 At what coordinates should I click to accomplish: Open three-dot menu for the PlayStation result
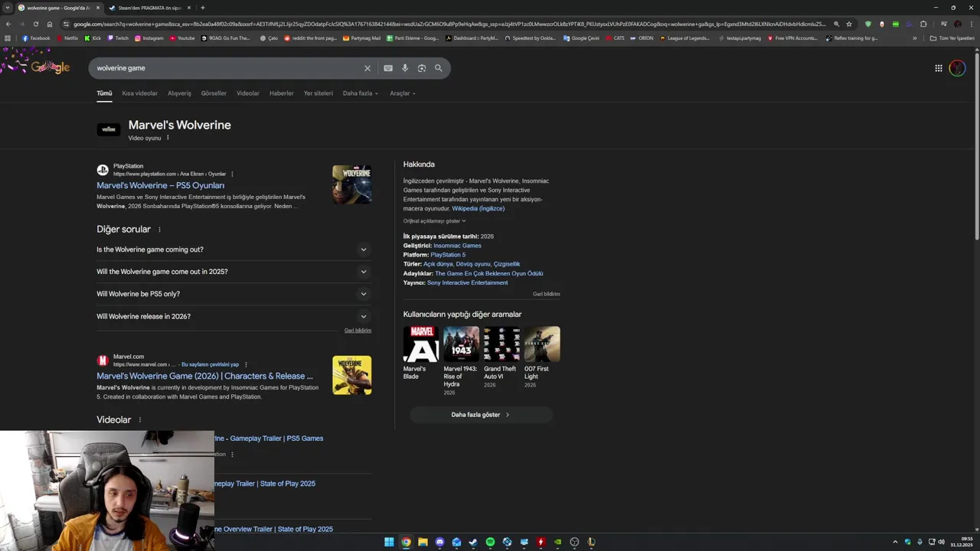pos(232,174)
